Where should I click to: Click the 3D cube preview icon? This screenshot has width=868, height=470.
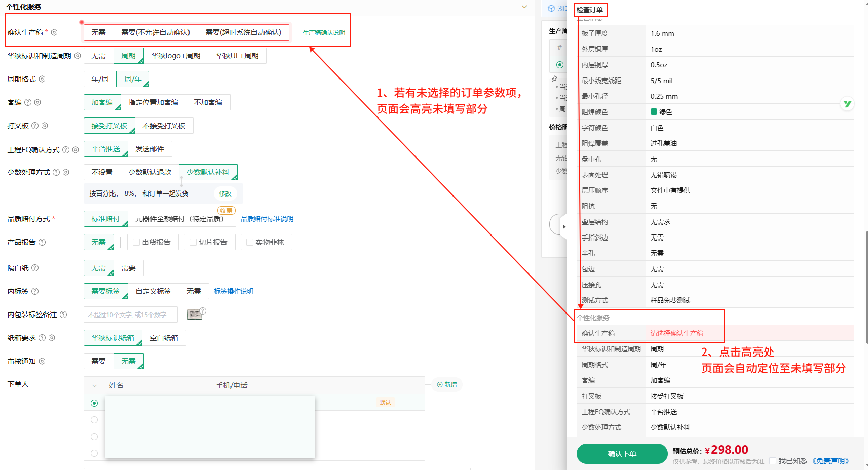click(x=551, y=9)
